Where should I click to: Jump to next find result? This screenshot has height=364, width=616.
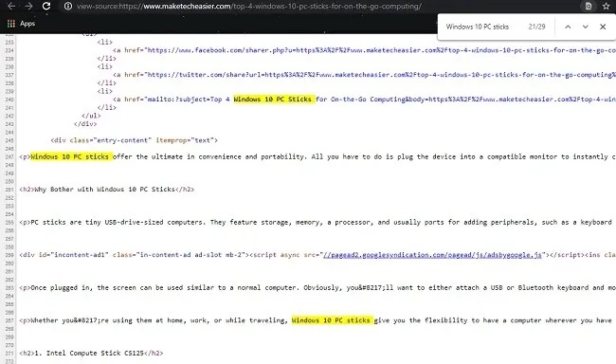coord(585,27)
